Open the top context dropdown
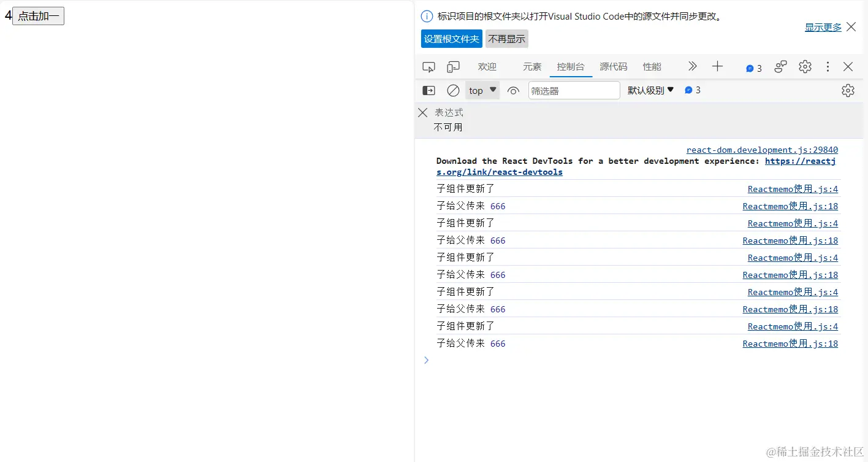This screenshot has height=462, width=868. click(482, 91)
